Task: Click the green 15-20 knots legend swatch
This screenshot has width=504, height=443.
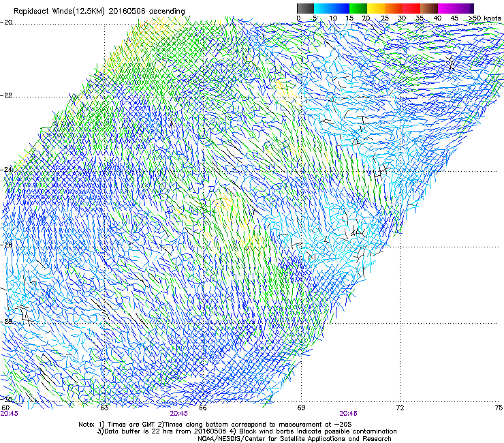Action: 358,8
